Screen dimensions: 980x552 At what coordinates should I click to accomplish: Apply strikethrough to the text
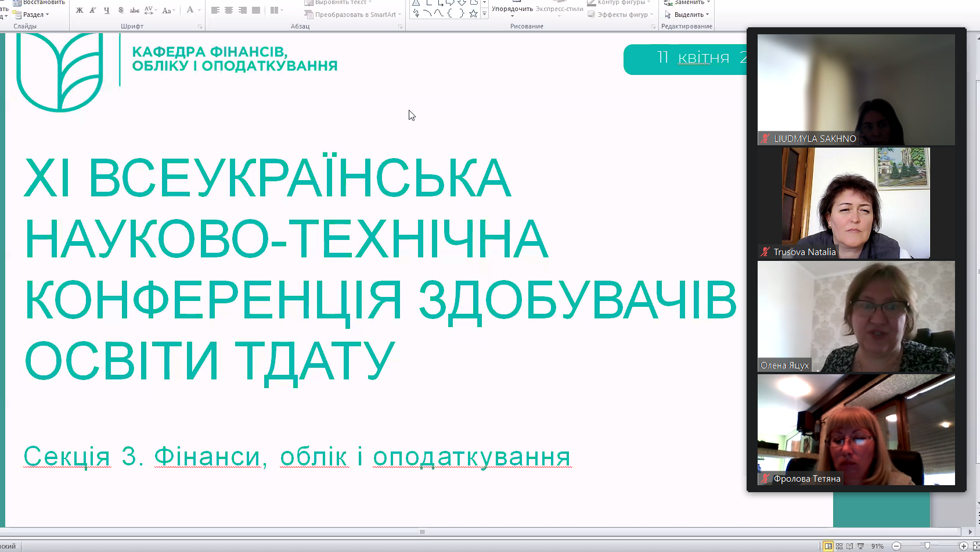coord(134,10)
